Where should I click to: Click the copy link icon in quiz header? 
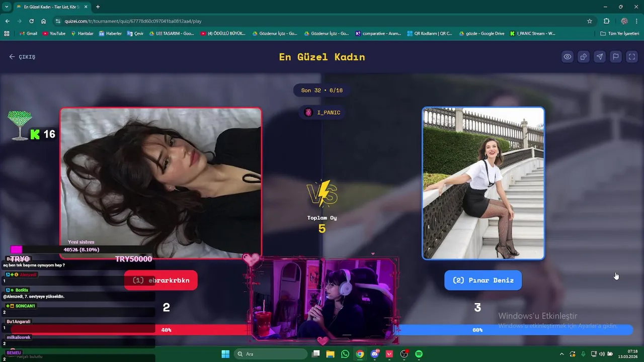coord(584,57)
